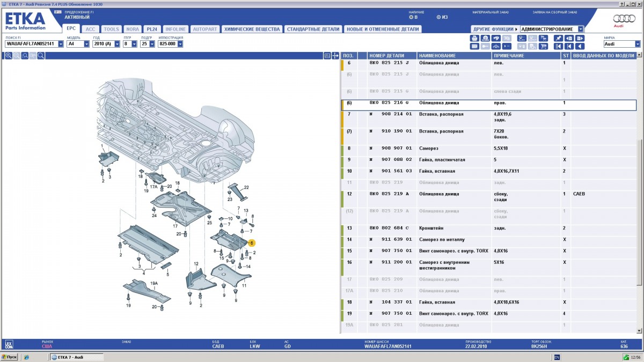The image size is (644, 362).
Task: Click the НАИМЕНОВАНИЕ column header
Action: [x=455, y=56]
